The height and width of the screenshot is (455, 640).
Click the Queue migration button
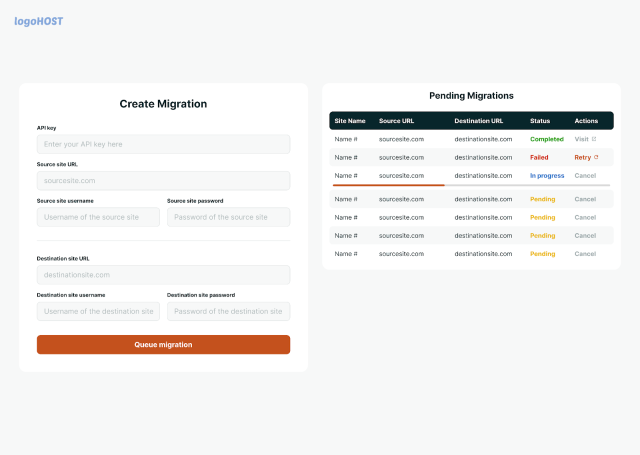(x=163, y=344)
